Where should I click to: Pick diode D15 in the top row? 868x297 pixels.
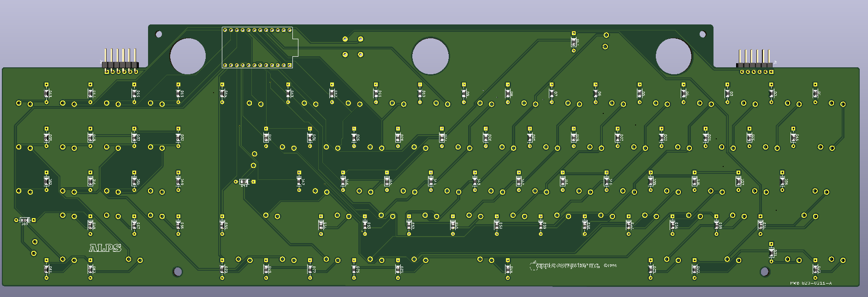click(134, 93)
